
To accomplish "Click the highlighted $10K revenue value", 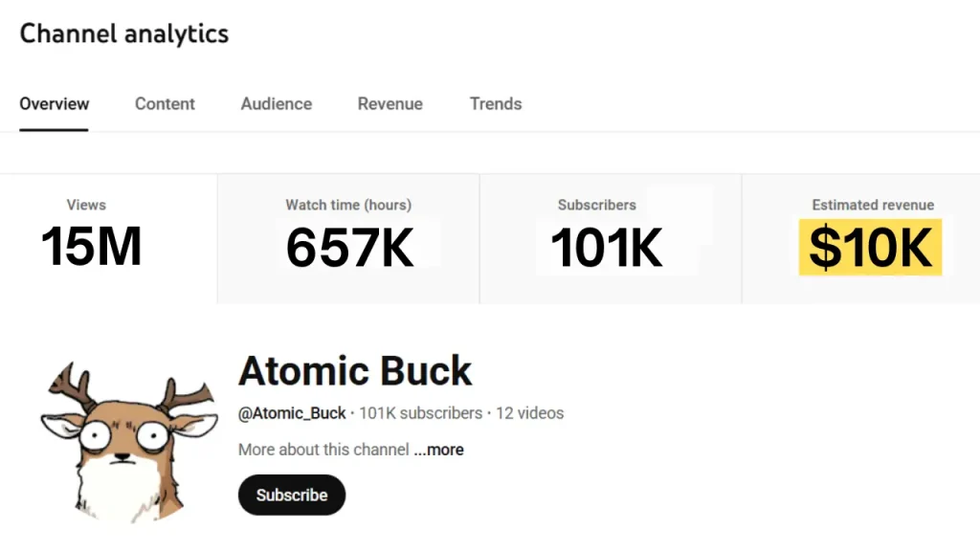I will coord(870,247).
